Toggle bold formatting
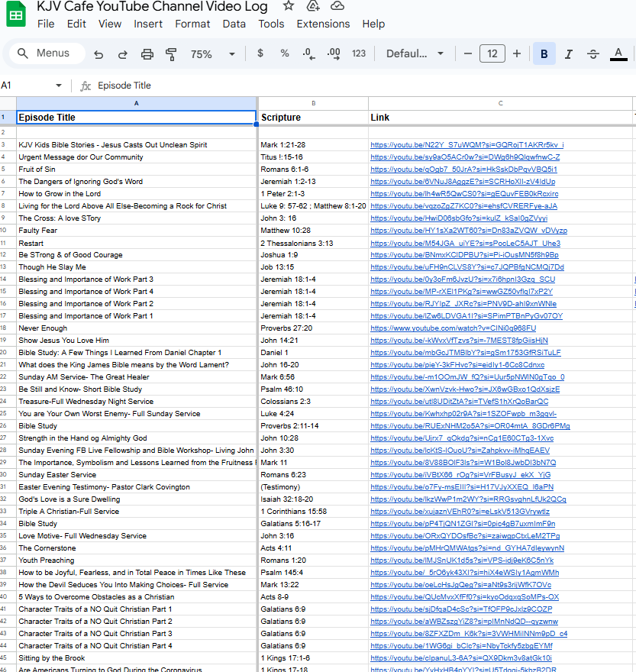The width and height of the screenshot is (636, 672). coord(544,53)
